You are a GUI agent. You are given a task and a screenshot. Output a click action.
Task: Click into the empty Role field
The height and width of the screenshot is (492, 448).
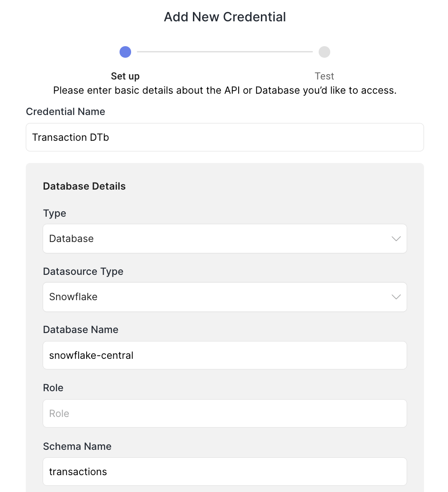[x=224, y=413]
